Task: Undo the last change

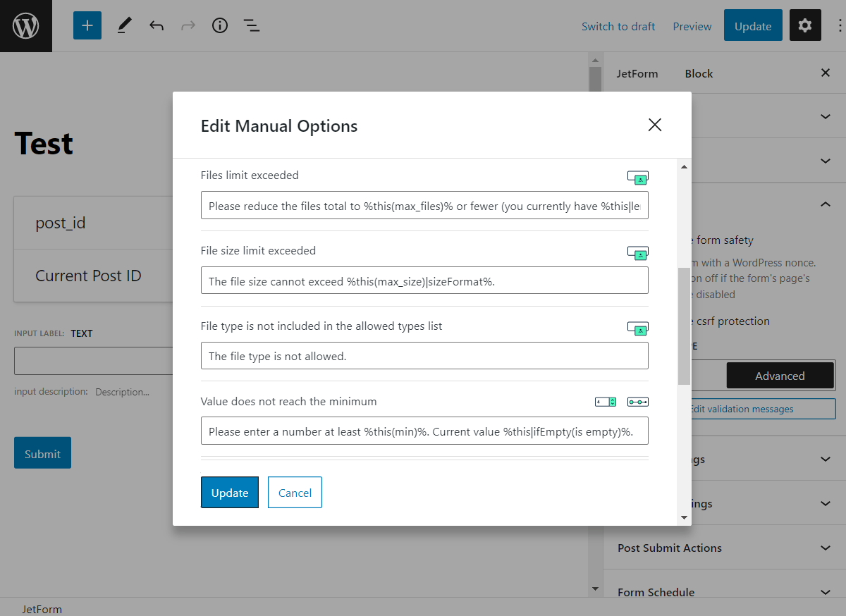Action: [x=156, y=25]
